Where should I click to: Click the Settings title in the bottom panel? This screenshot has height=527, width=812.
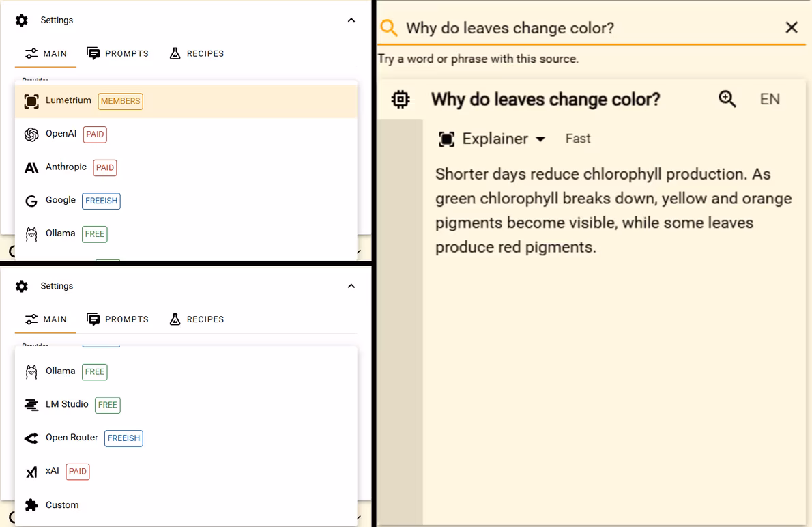[x=57, y=286]
